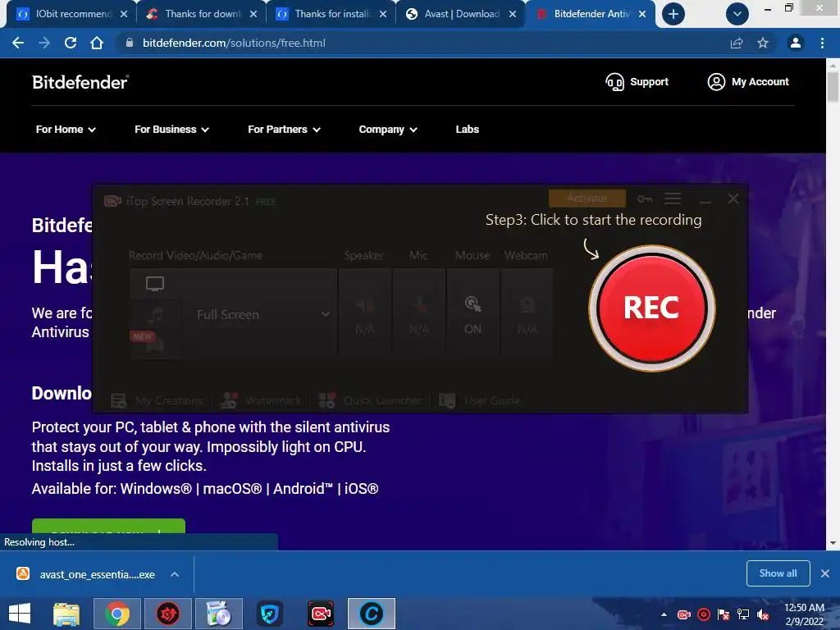This screenshot has height=630, width=840.
Task: Expand the avast download options chevron
Action: [175, 574]
